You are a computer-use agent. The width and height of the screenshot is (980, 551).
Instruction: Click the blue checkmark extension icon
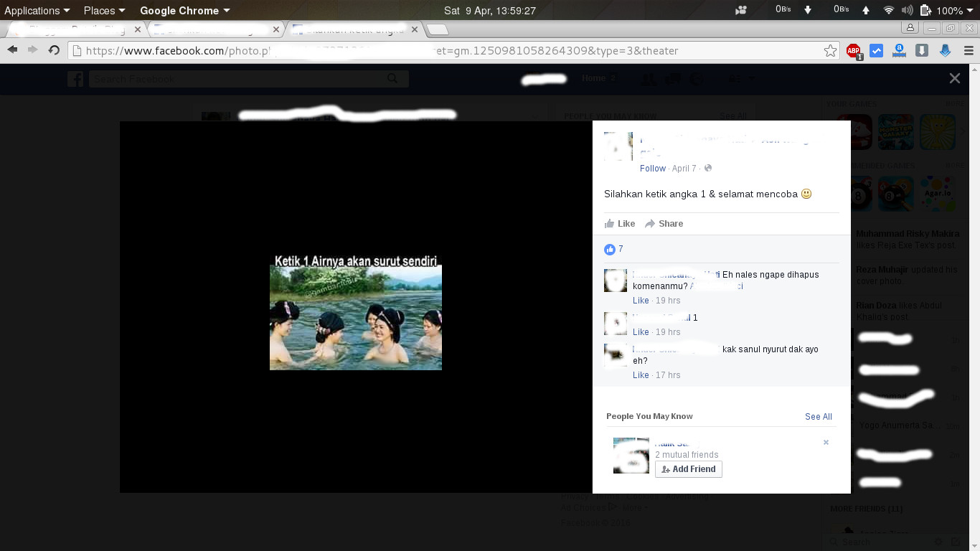[x=876, y=50]
